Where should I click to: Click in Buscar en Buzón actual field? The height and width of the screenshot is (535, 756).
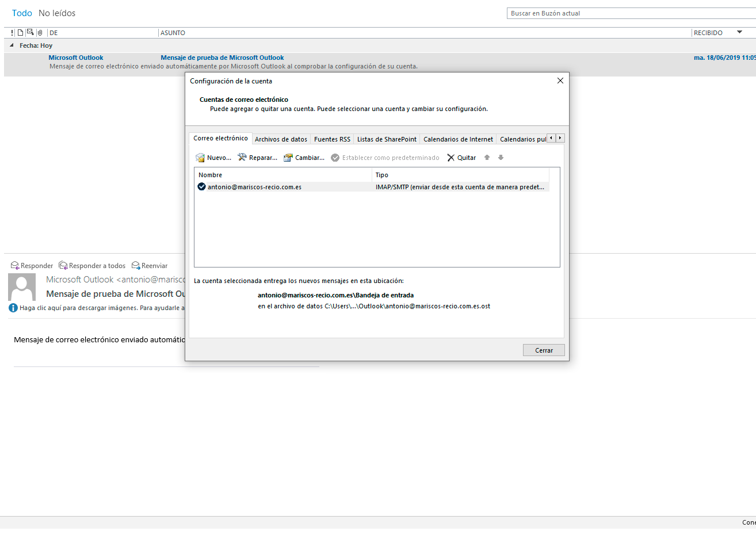[x=631, y=13]
